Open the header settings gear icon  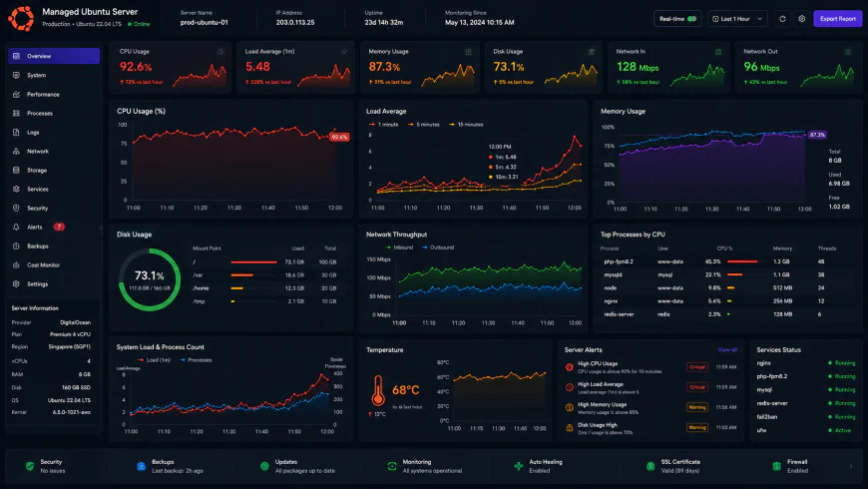(x=801, y=19)
